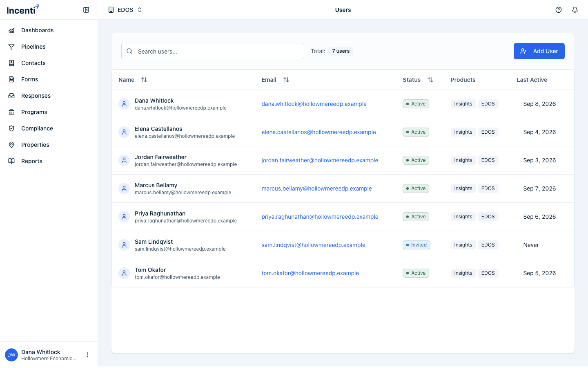Click the Dashboards chart icon

(x=11, y=30)
